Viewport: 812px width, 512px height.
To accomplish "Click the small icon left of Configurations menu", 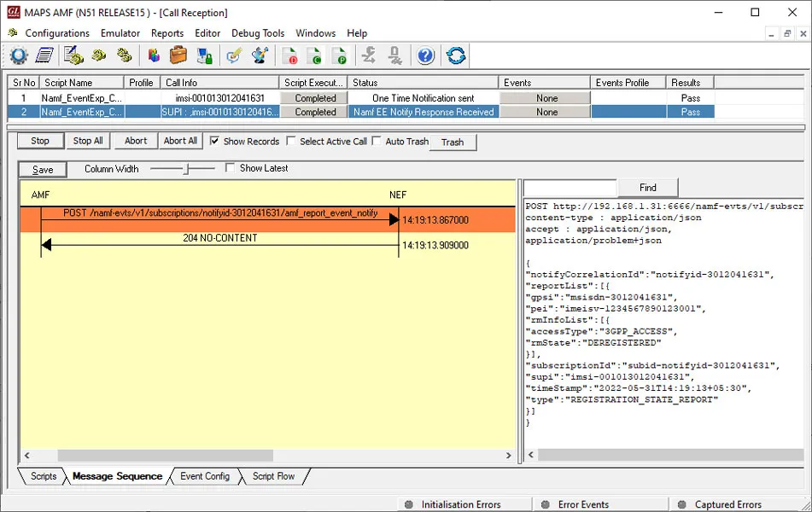I will (13, 32).
